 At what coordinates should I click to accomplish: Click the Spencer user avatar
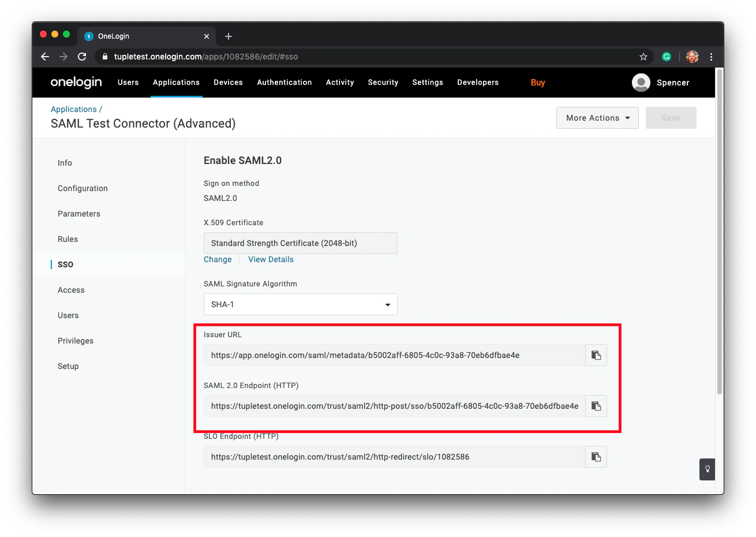click(641, 83)
